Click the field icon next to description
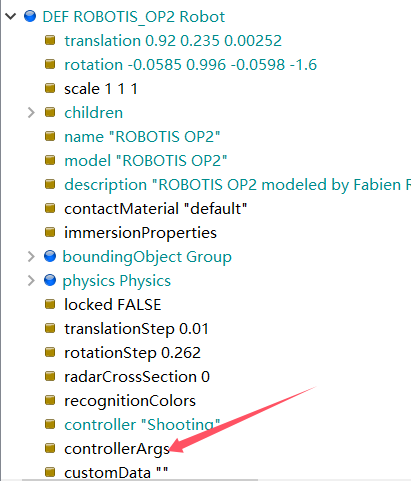Screen dimensions: 411x481 pos(50,184)
